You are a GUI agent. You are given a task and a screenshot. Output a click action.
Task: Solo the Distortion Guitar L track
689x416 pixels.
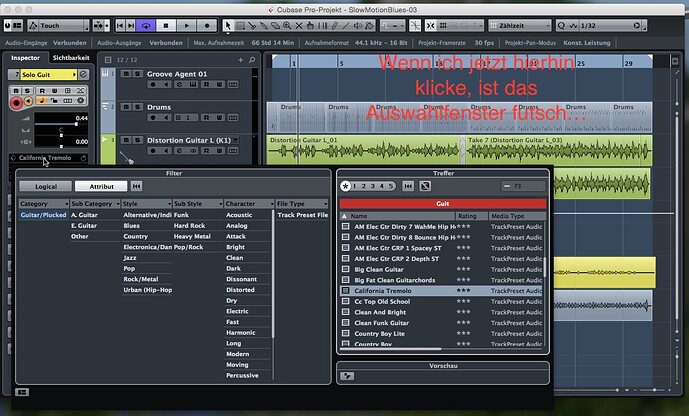(138, 140)
